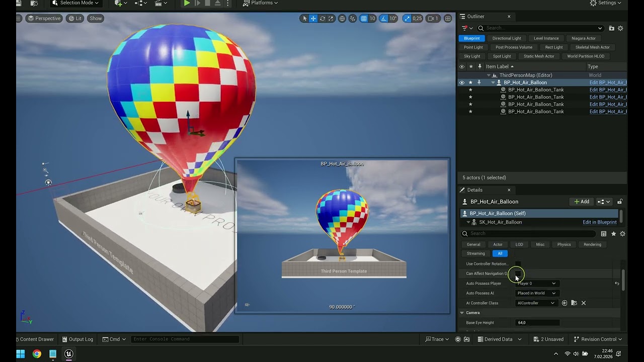Select the translate (move) gizmo tool
644x362 pixels.
click(x=313, y=19)
